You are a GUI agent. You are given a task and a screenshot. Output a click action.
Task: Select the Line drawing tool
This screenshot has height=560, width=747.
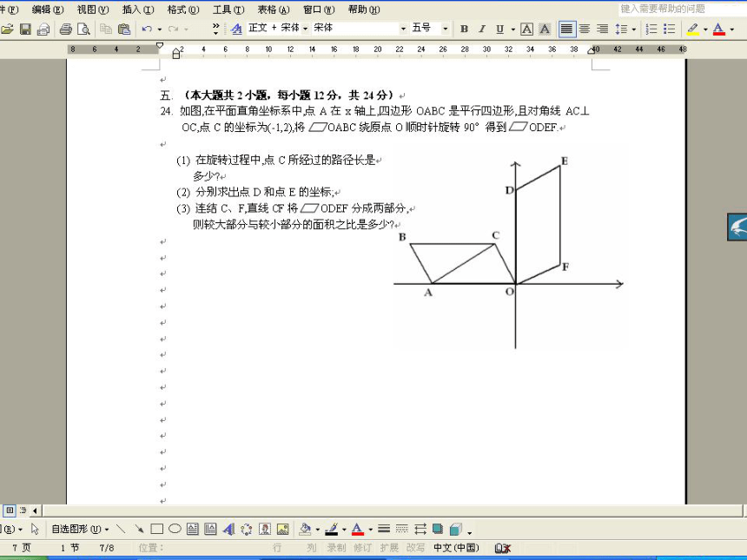coord(121,529)
